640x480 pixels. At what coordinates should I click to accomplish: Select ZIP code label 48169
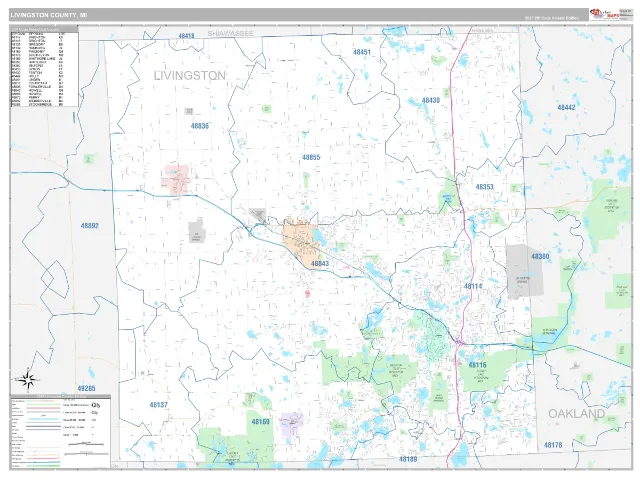260,422
